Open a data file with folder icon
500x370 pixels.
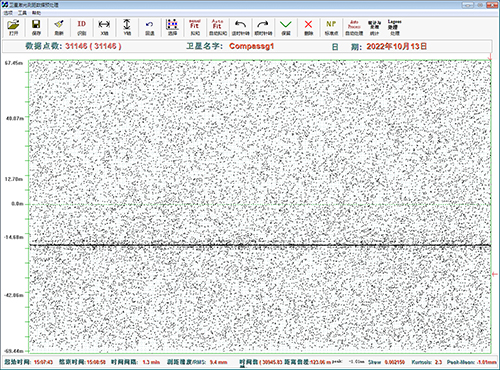pos(14,27)
